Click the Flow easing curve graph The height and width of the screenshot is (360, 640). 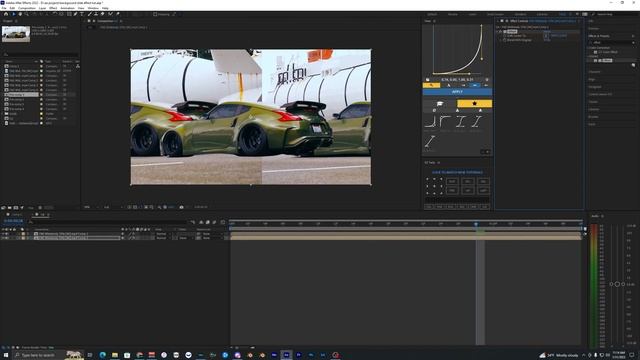coord(457,50)
